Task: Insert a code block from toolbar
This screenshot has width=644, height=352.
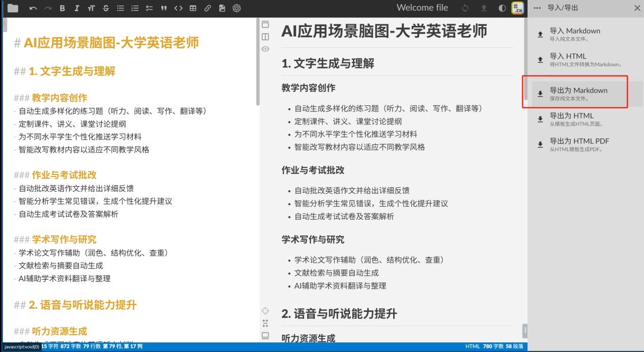Action: coord(178,8)
